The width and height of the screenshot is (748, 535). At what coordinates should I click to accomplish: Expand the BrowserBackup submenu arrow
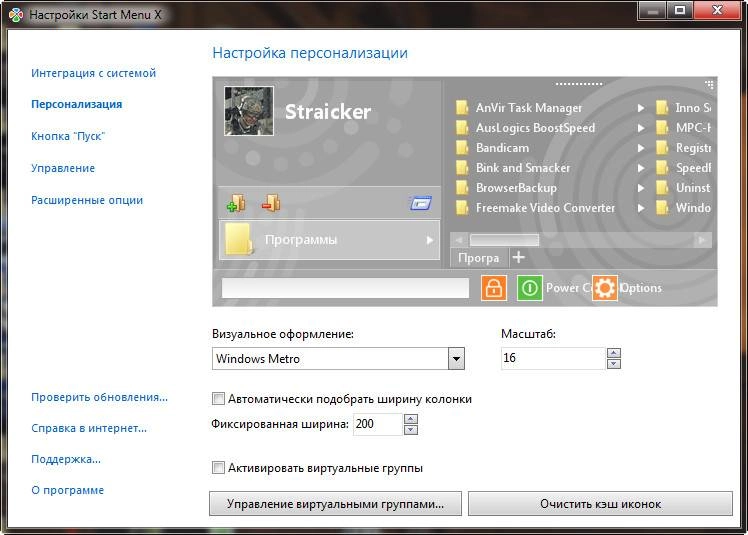click(x=641, y=189)
